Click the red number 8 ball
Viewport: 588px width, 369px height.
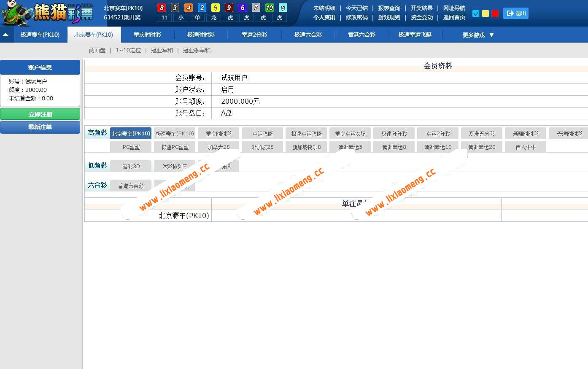[x=162, y=8]
